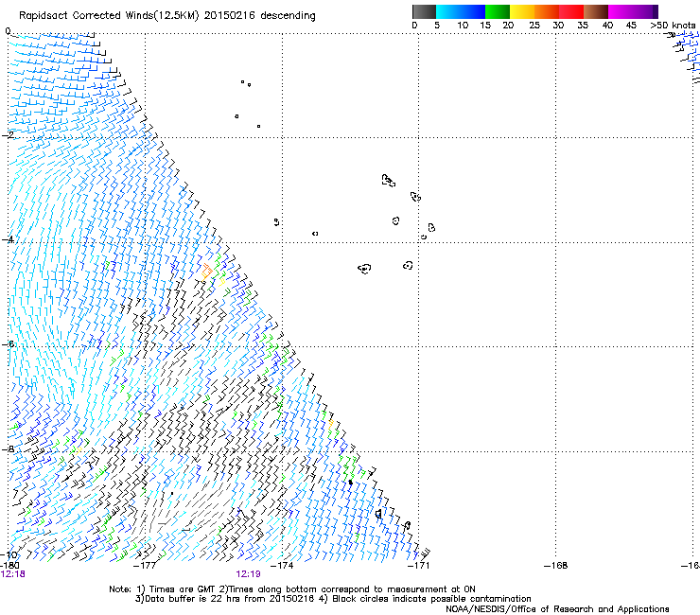Click the data buffer note line
This screenshot has height=615, width=700.
click(333, 599)
